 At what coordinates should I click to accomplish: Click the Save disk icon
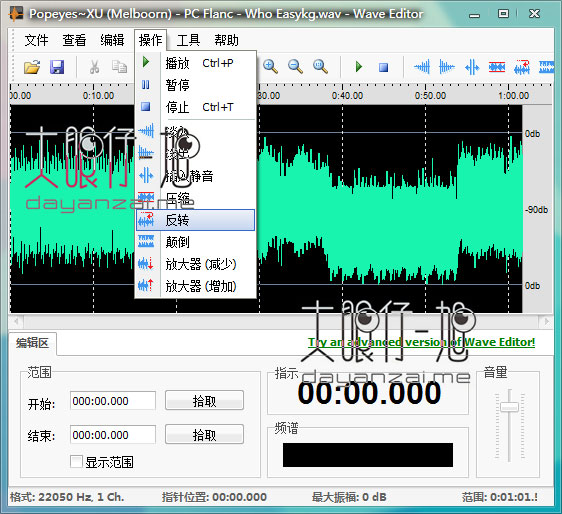[57, 67]
